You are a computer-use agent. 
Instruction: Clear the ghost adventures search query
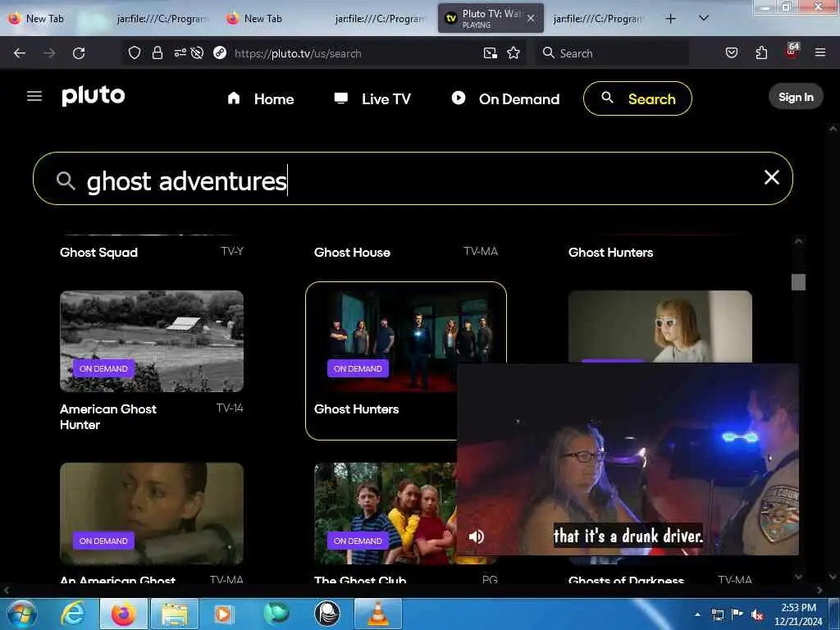click(x=771, y=177)
